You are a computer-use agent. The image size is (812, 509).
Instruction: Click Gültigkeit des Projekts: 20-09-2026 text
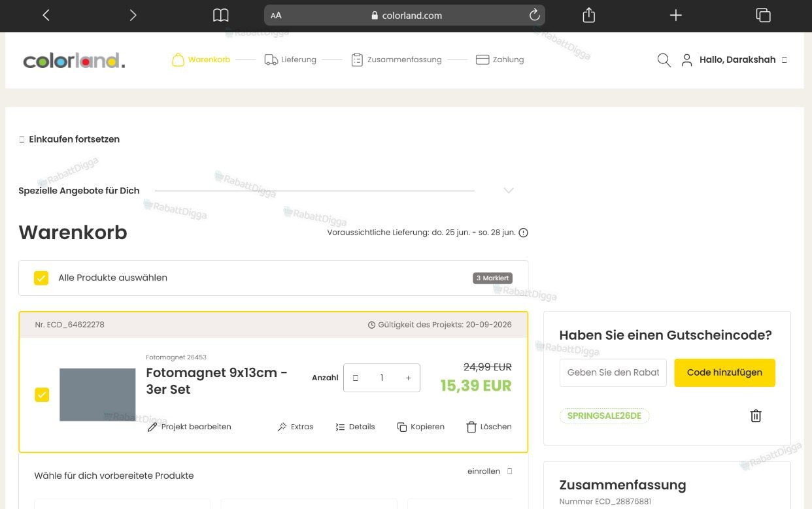(440, 325)
